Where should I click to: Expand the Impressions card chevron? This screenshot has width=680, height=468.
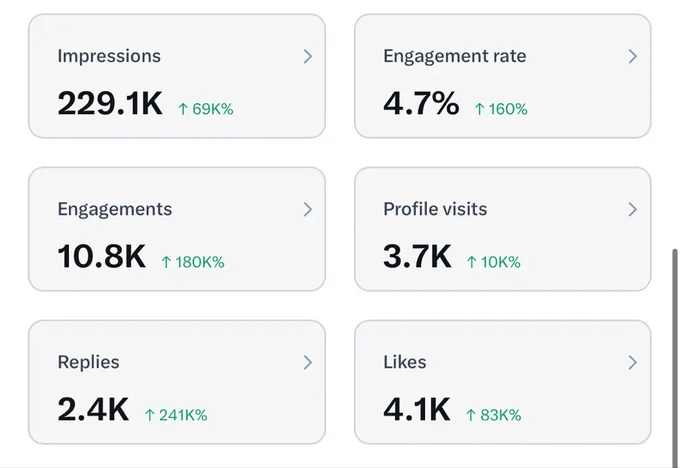[307, 56]
